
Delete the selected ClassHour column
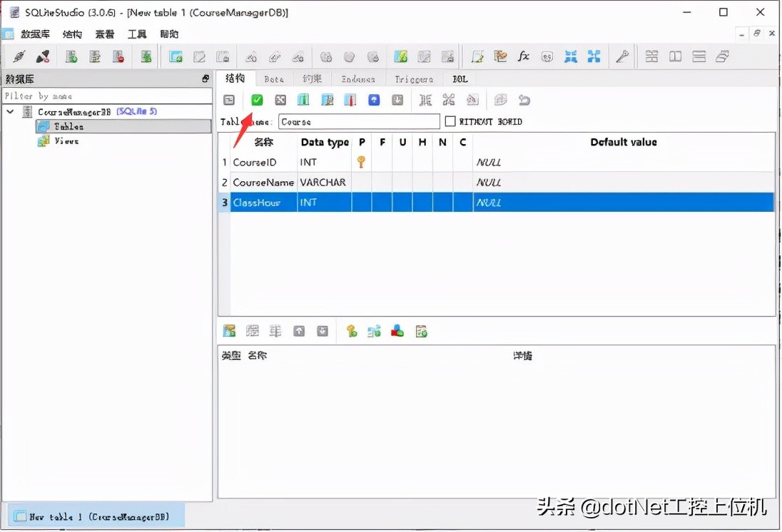click(350, 100)
